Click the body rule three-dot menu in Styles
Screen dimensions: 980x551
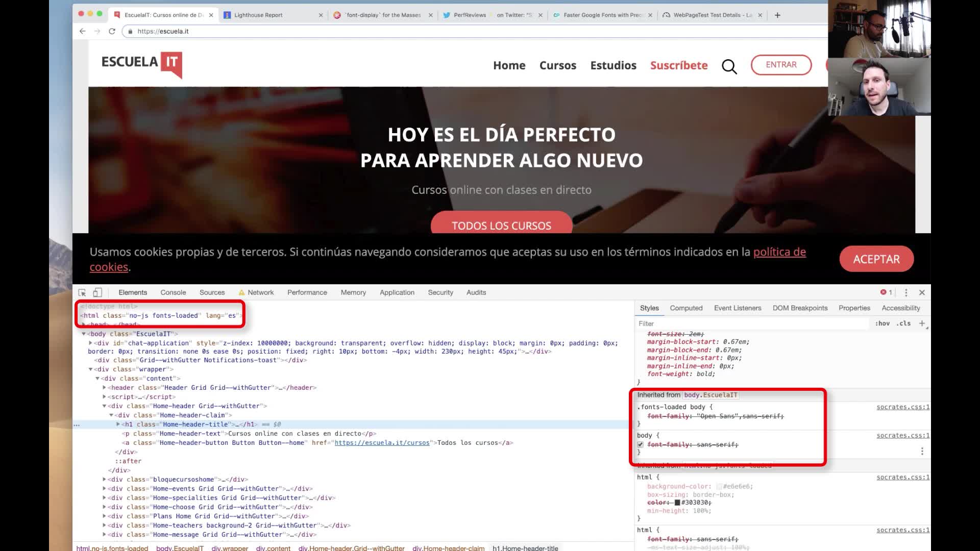pos(922,452)
